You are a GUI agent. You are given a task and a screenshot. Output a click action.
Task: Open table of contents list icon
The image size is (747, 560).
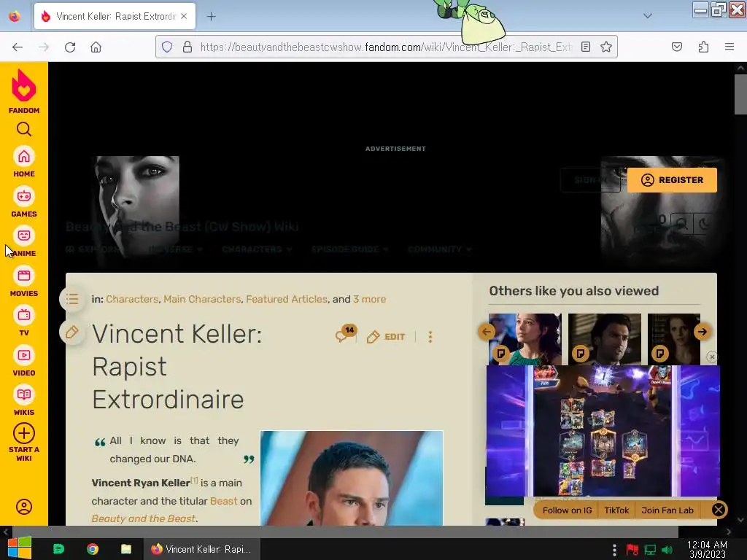[72, 299]
